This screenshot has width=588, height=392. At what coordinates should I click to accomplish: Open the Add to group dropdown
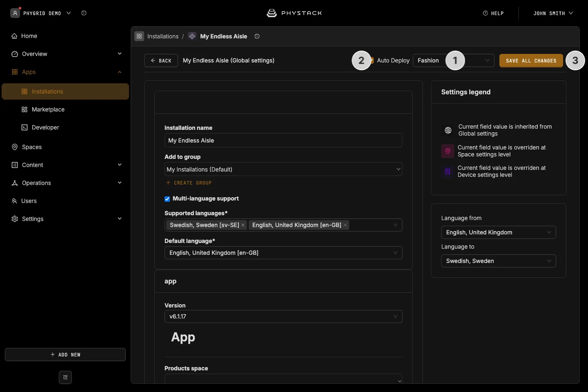coord(283,169)
